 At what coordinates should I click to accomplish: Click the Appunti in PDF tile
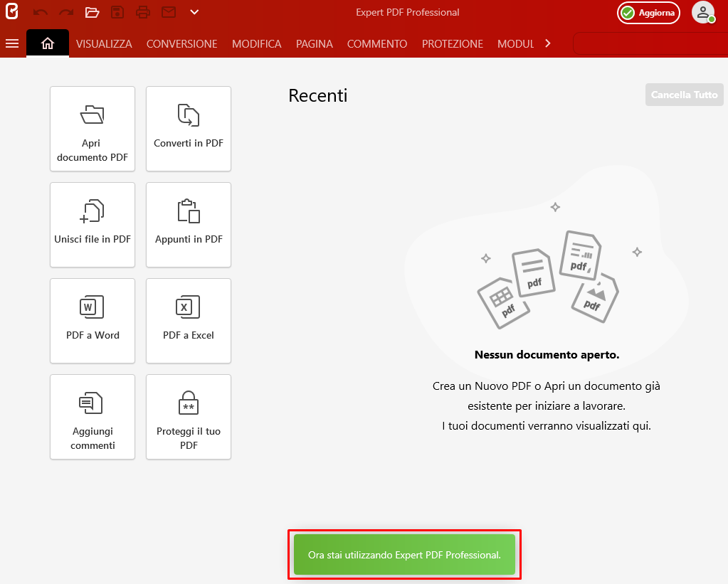click(189, 225)
